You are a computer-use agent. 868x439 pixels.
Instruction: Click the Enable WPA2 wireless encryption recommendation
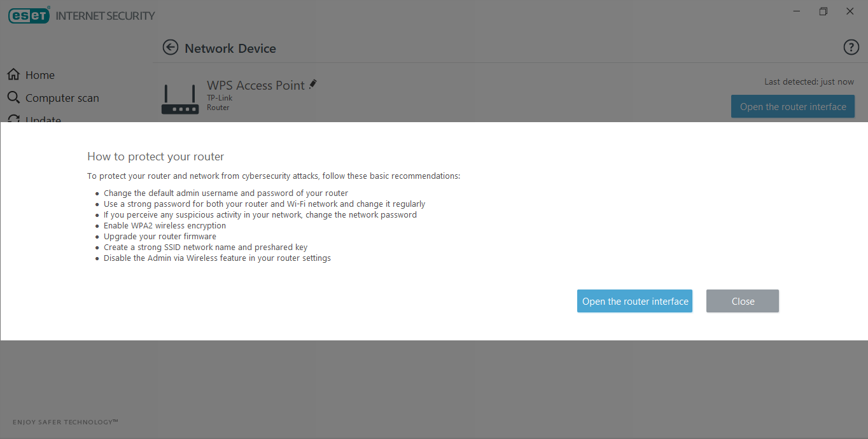[165, 226]
